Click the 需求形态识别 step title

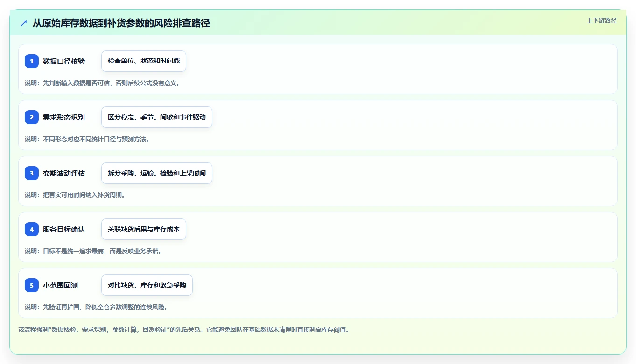[64, 117]
